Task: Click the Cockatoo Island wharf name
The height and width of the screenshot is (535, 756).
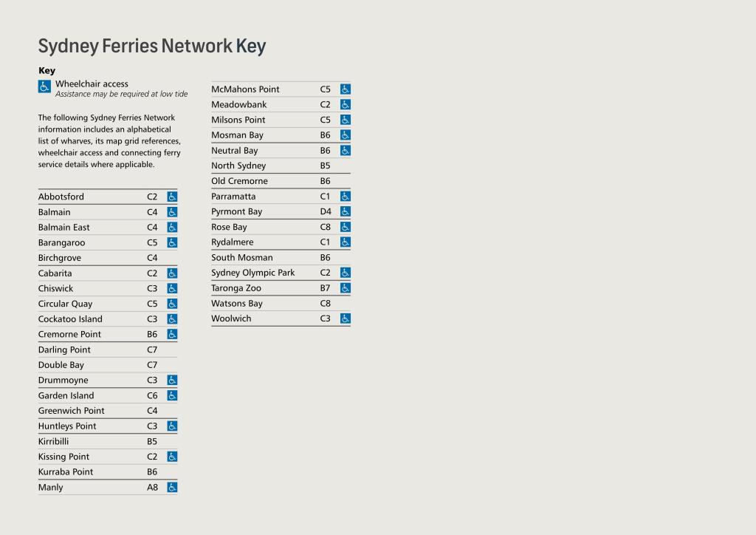Action: [70, 319]
